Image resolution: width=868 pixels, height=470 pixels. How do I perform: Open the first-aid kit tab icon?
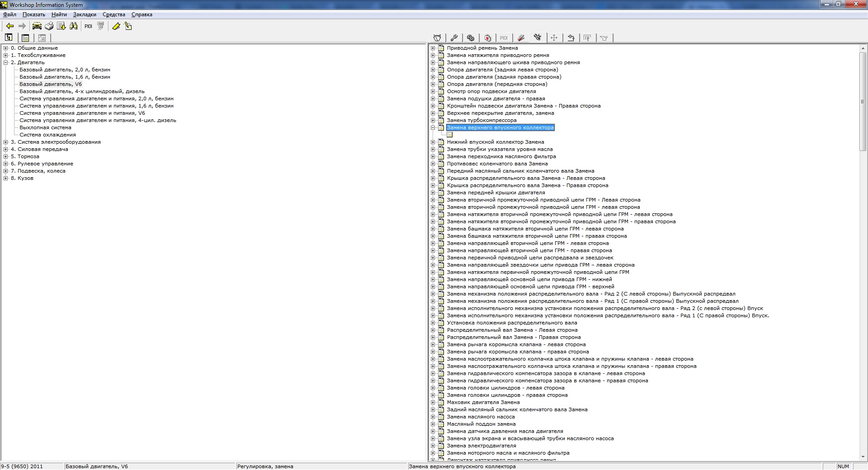click(x=487, y=38)
